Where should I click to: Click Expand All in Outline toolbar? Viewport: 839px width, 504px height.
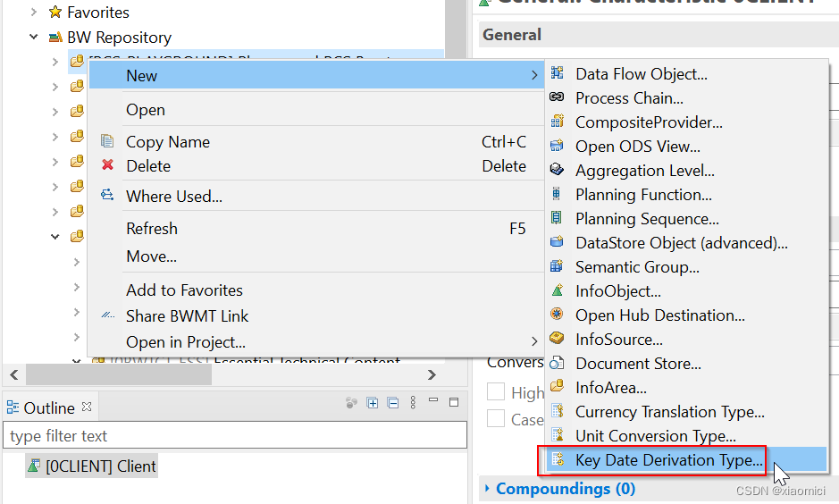[373, 402]
